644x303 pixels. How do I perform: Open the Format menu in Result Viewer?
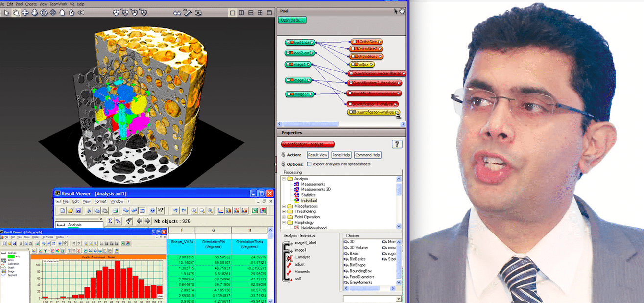coord(100,201)
